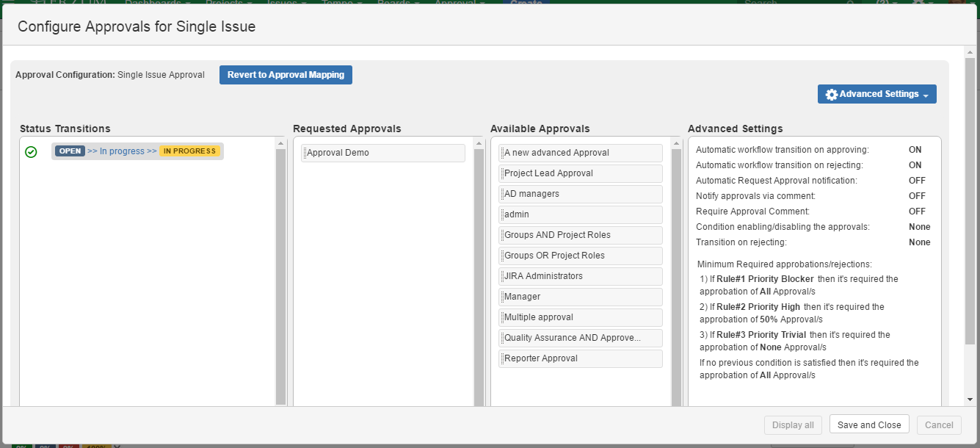The width and height of the screenshot is (980, 448).
Task: Open the Advanced Settings dropdown caret
Action: [x=926, y=95]
